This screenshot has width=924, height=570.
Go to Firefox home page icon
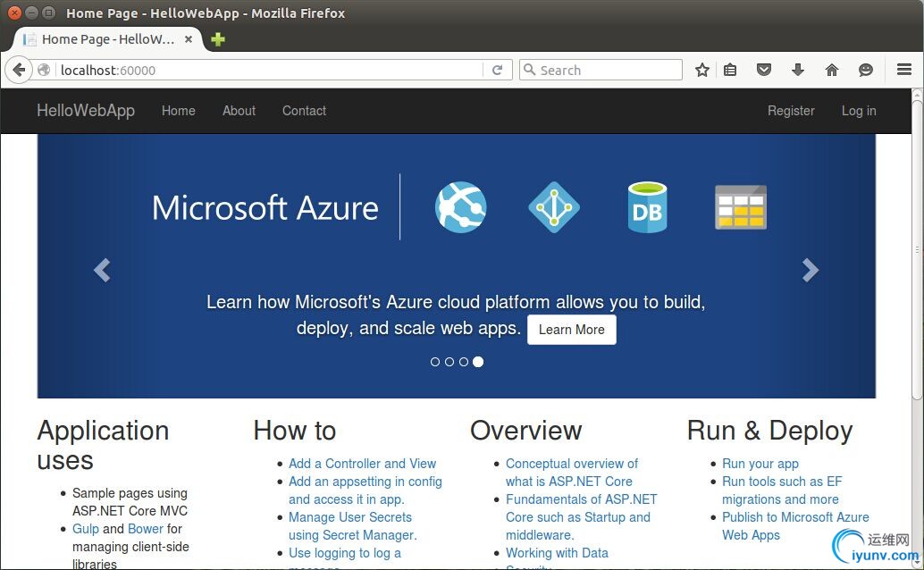click(831, 71)
